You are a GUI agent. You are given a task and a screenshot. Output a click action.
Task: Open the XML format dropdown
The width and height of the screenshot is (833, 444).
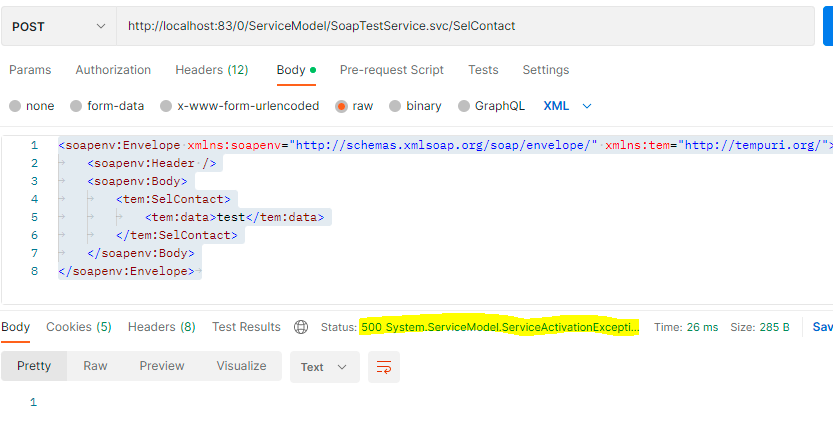coord(567,106)
